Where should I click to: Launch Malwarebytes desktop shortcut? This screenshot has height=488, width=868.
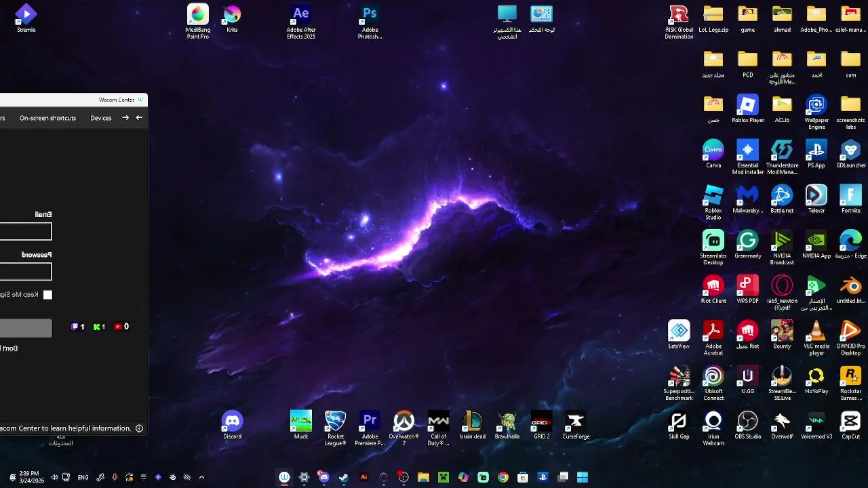click(x=748, y=199)
